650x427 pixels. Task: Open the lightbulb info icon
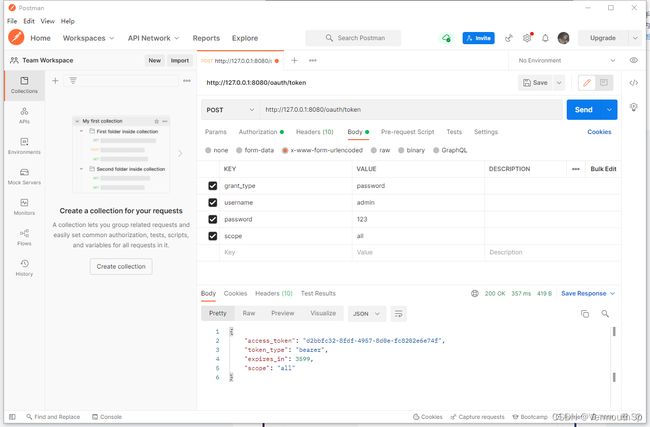(x=633, y=107)
